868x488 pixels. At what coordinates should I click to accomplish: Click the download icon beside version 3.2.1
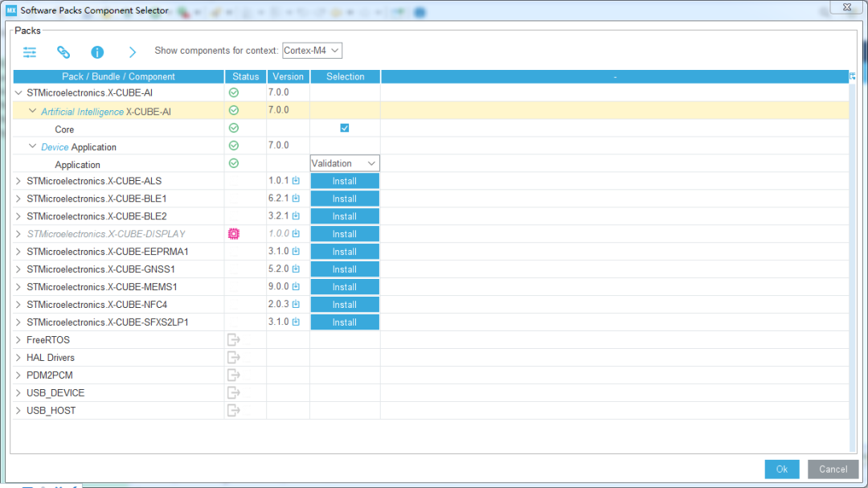[x=296, y=216]
